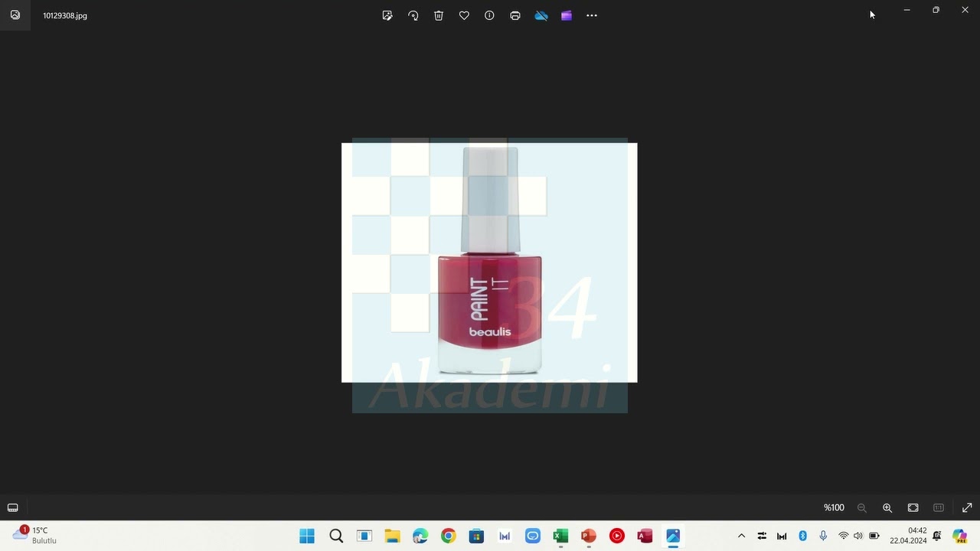This screenshot has height=551, width=980.
Task: Open File Explorer from taskbar
Action: tap(392, 536)
